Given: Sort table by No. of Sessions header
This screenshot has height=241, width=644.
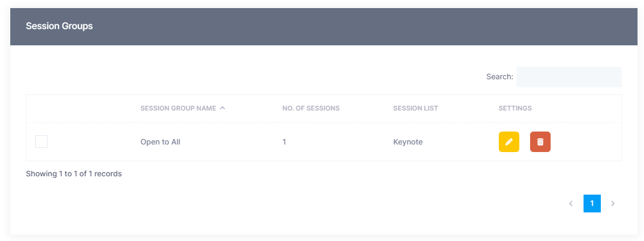Looking at the screenshot, I should (x=310, y=108).
